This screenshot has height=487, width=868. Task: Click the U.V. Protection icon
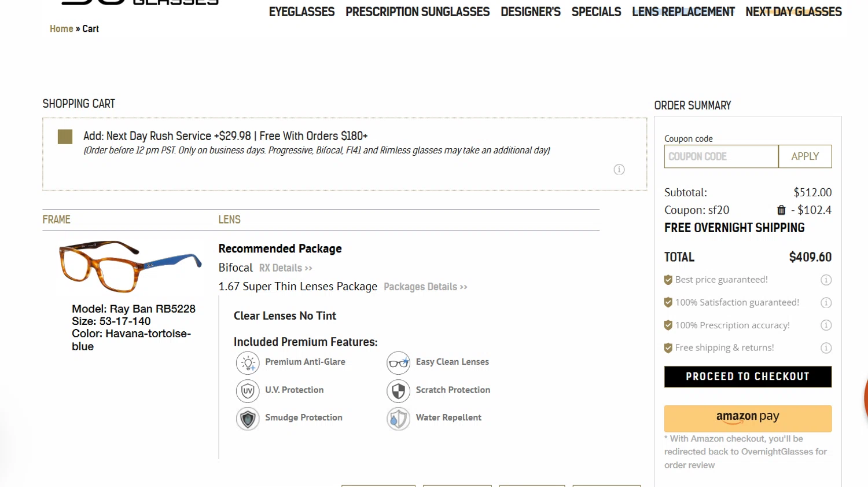(x=248, y=391)
